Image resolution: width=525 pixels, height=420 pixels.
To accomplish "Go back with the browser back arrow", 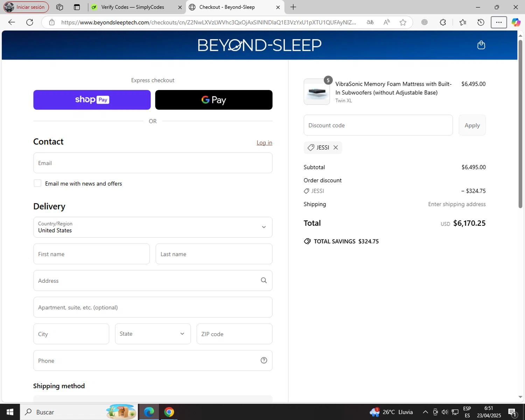I will 12,22.
